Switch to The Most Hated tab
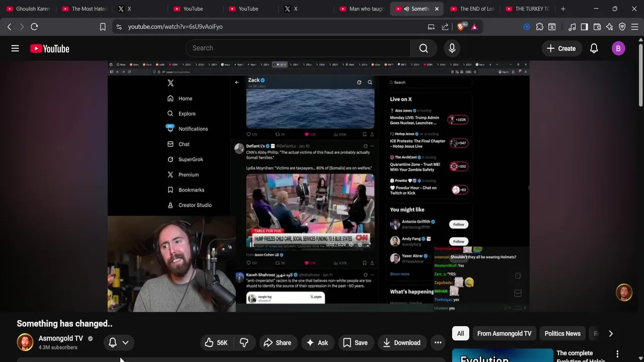The image size is (644, 362). [x=84, y=9]
